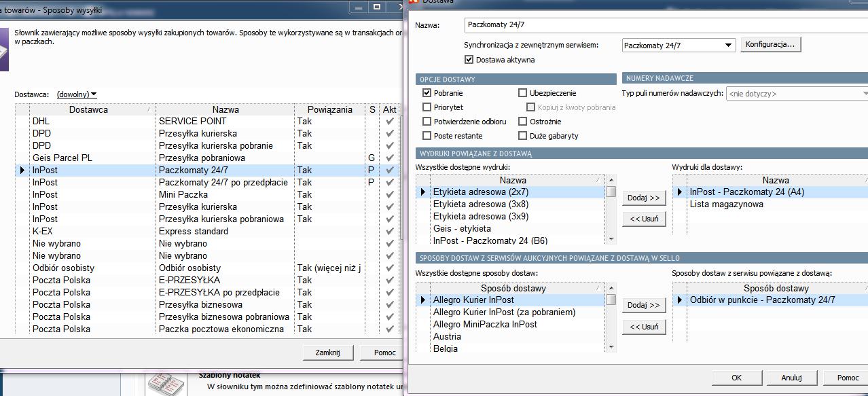The image size is (868, 396).
Task: Enable the Ubezpieczenie checkbox
Action: click(523, 93)
